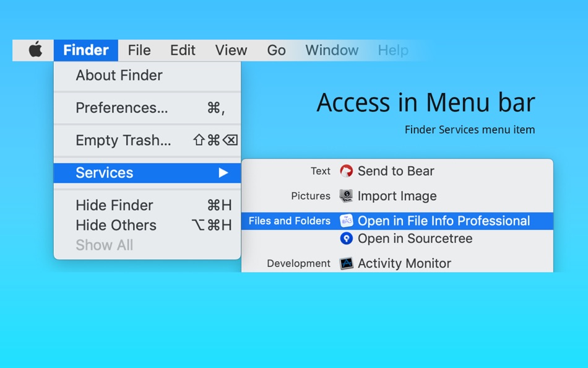Image resolution: width=588 pixels, height=368 pixels.
Task: Choose About Finder
Action: click(x=147, y=76)
